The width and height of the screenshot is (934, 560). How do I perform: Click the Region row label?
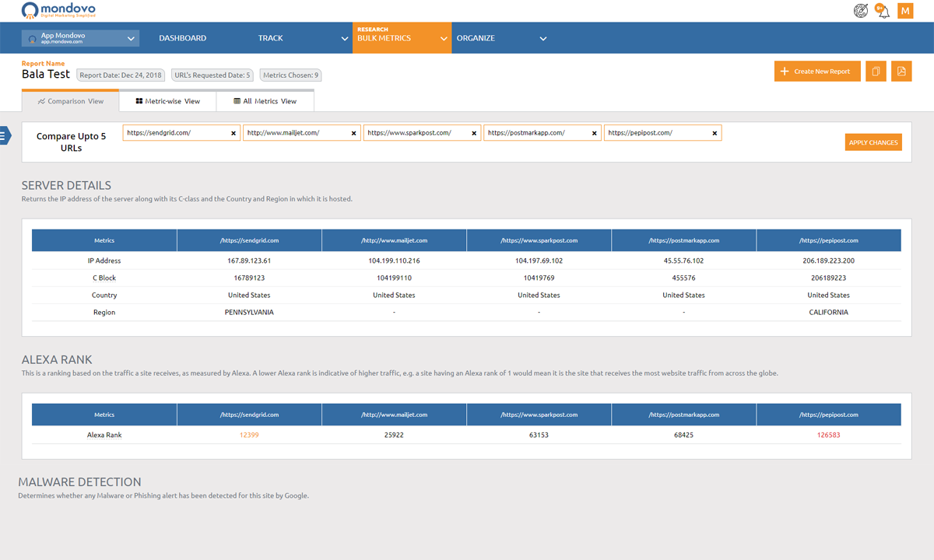click(x=104, y=312)
